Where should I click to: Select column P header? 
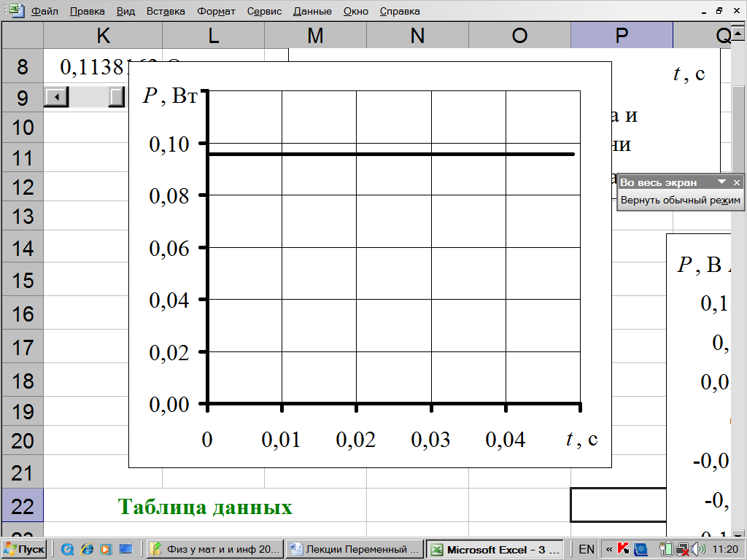click(x=622, y=35)
